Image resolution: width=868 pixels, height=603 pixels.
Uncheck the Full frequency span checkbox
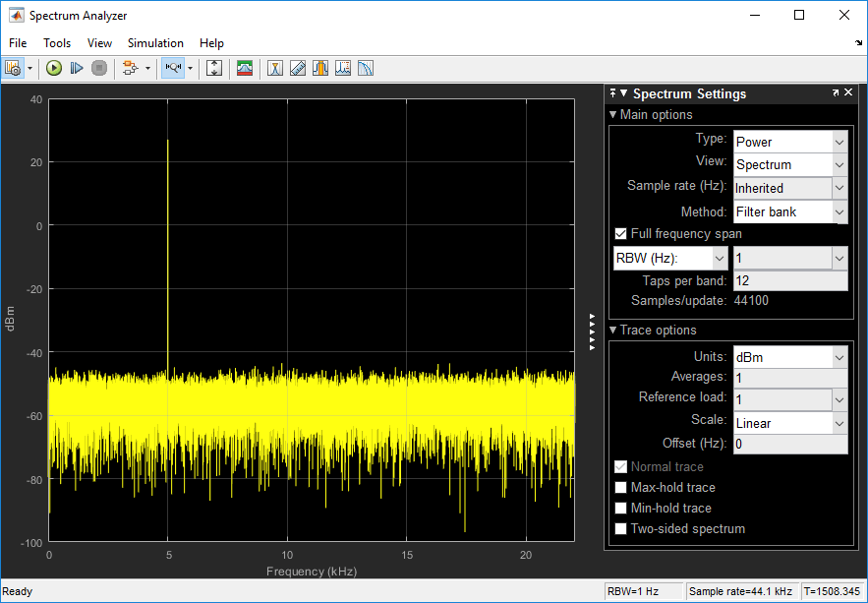(620, 234)
